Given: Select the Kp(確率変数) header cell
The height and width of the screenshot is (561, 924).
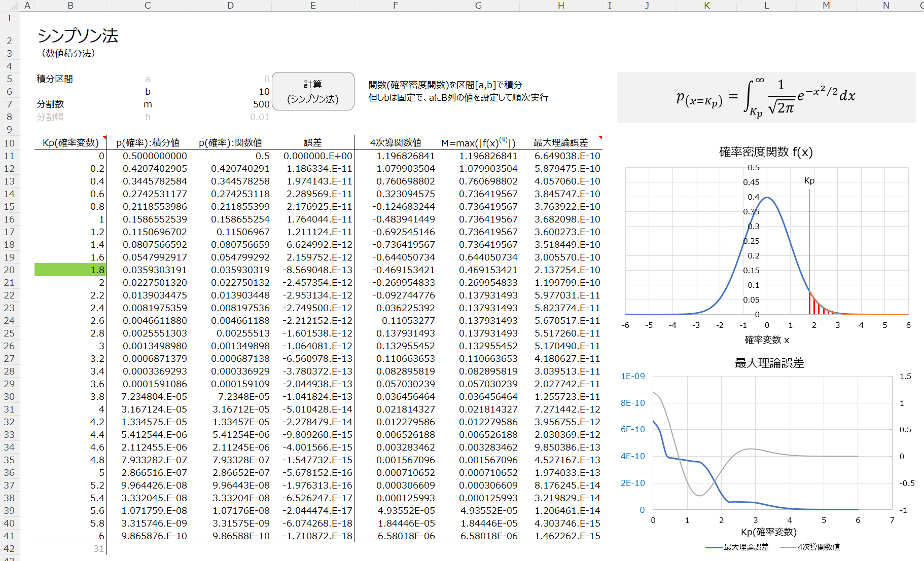Looking at the screenshot, I should 70,142.
